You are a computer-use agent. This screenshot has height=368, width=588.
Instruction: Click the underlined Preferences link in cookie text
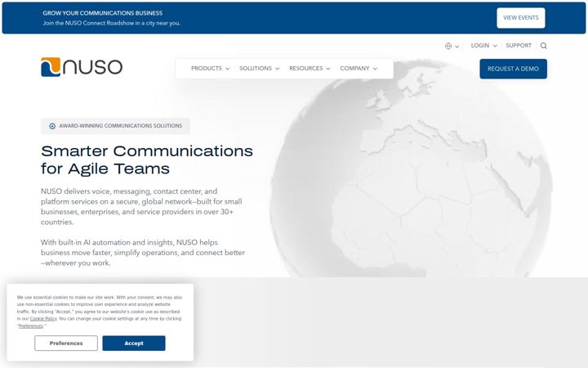pyautogui.click(x=31, y=326)
